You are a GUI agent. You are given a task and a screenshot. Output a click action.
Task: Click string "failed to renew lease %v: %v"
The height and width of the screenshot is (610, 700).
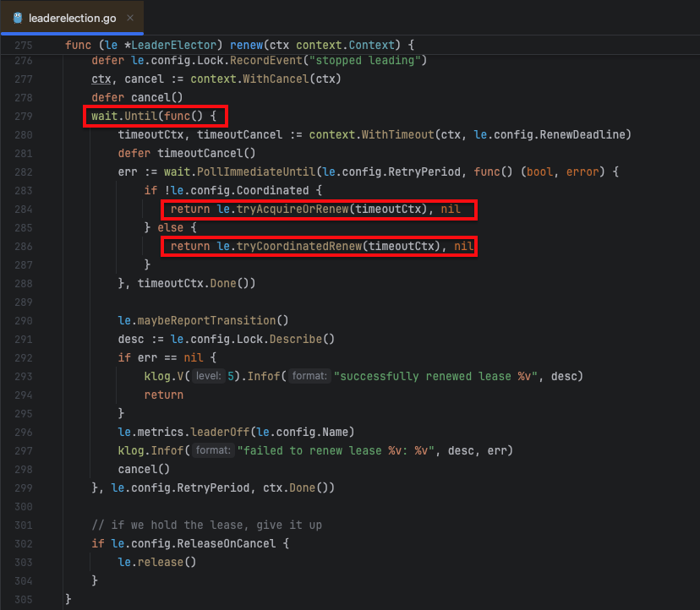pos(336,451)
